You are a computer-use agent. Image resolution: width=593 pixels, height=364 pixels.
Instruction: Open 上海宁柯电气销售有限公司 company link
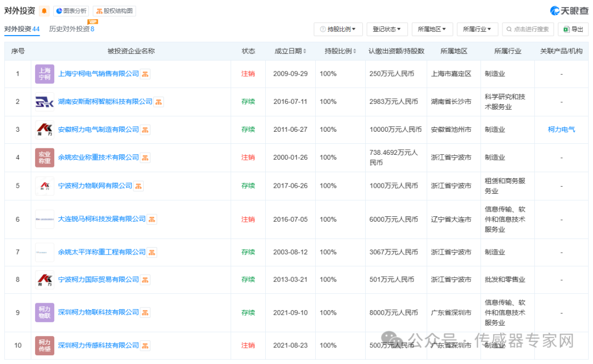point(98,74)
